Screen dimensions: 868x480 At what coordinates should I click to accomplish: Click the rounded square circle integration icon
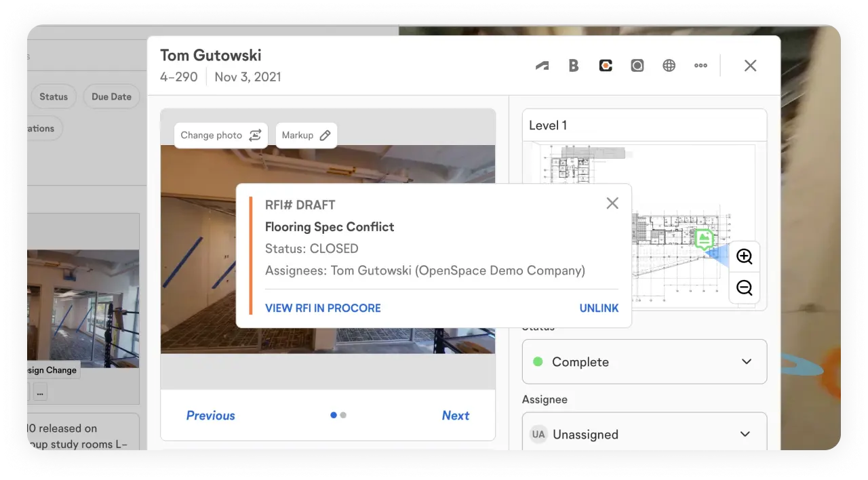(637, 66)
